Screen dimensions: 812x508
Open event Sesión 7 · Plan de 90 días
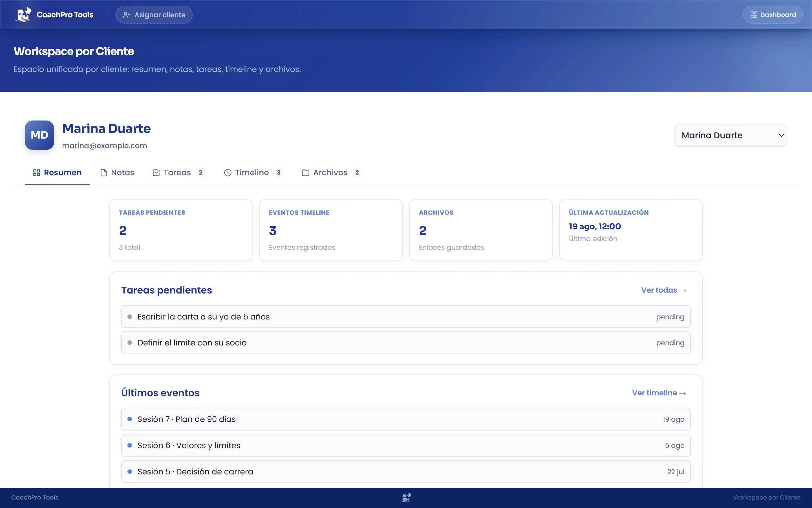pyautogui.click(x=406, y=419)
